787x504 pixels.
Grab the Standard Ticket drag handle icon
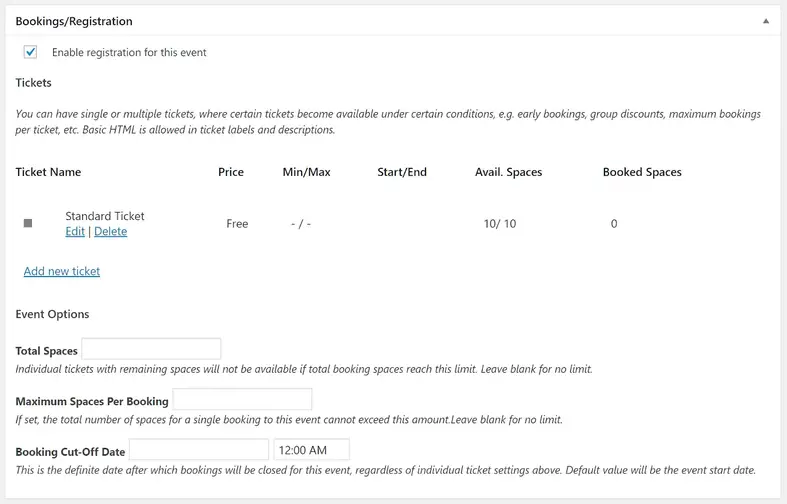click(x=28, y=223)
